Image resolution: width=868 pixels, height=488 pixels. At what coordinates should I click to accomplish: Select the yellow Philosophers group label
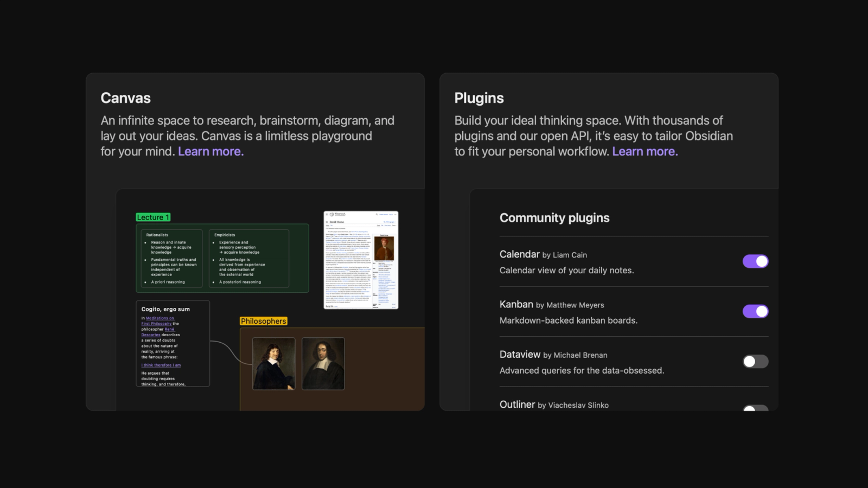click(263, 321)
